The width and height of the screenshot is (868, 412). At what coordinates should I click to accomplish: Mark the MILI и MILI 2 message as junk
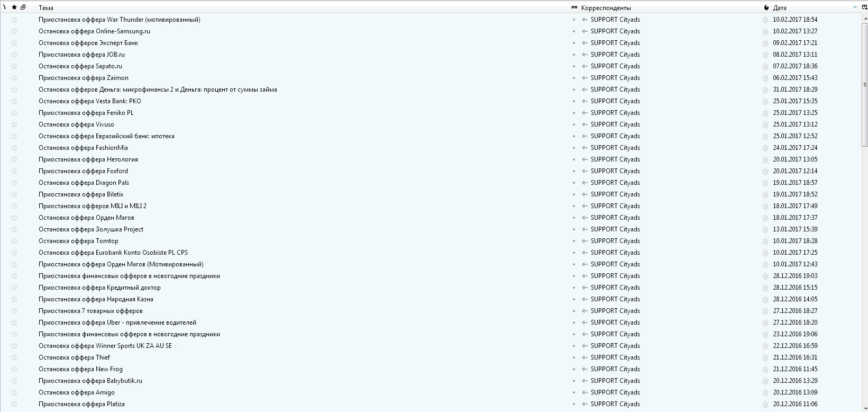[765, 206]
